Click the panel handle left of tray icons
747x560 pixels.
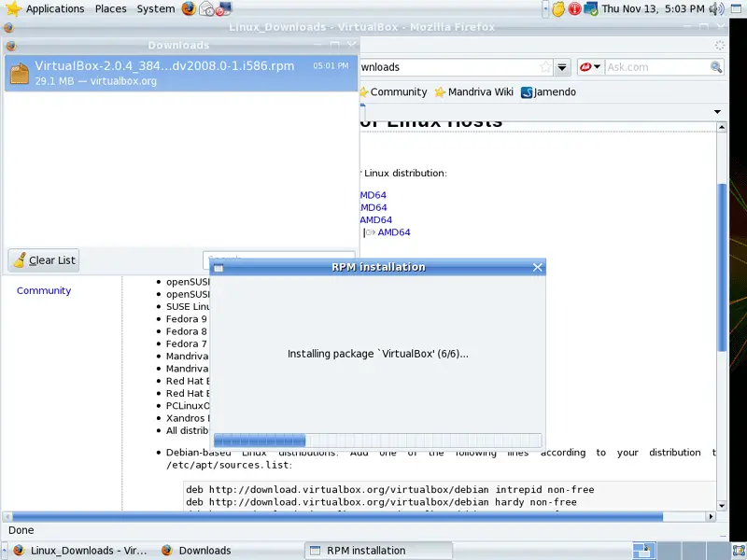coord(545,8)
